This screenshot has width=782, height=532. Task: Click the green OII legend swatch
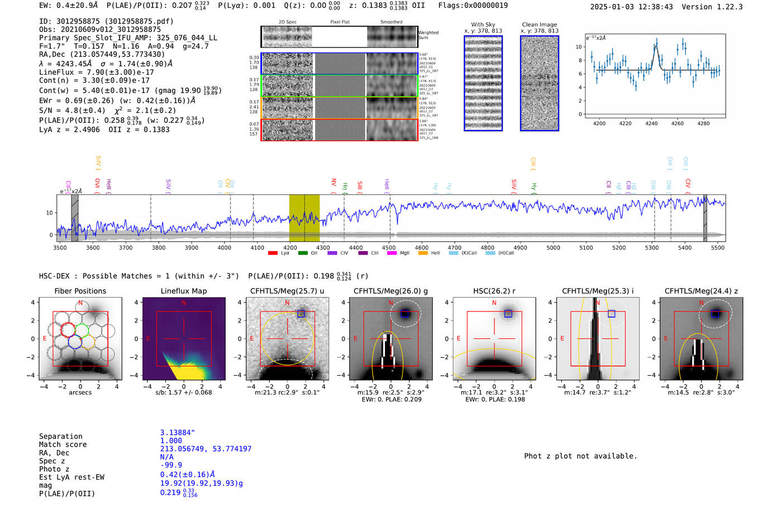pyautogui.click(x=303, y=253)
